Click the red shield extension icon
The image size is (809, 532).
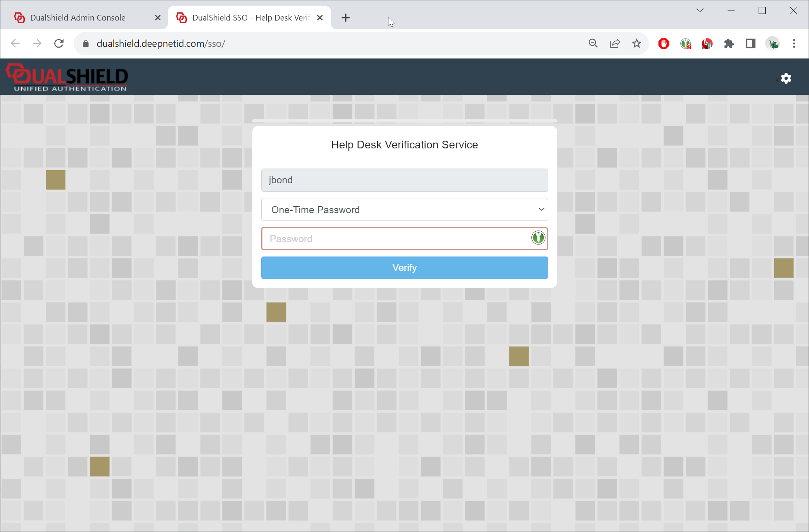pyautogui.click(x=664, y=43)
